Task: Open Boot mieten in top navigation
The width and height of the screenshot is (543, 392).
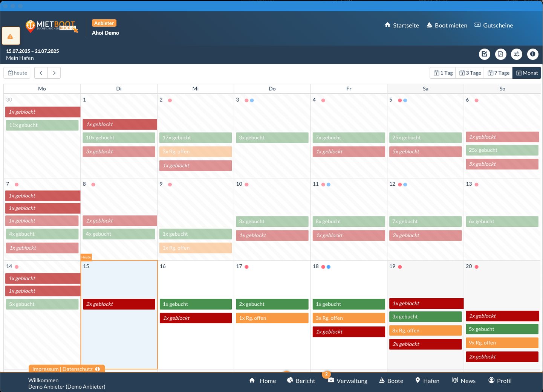Action: click(447, 25)
